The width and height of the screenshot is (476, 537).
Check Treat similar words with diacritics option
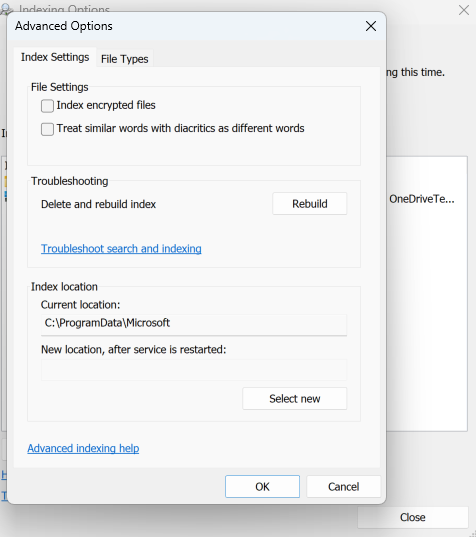[x=47, y=129]
